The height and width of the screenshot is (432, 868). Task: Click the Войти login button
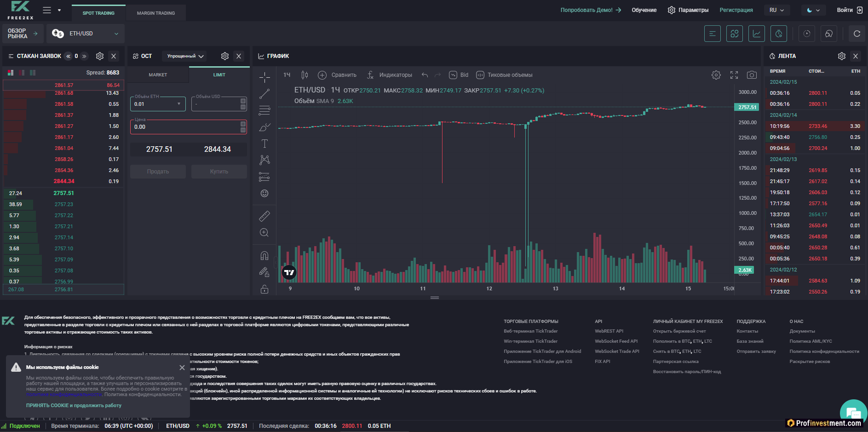[849, 10]
